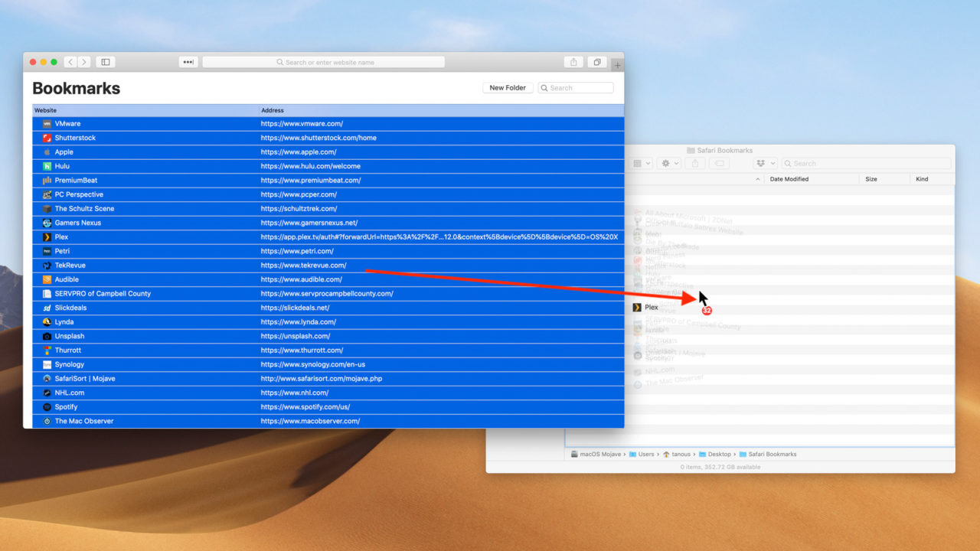The image size is (980, 551).
Task: Click the Plex favicon in Safari's bookmarks list
Action: [x=47, y=237]
